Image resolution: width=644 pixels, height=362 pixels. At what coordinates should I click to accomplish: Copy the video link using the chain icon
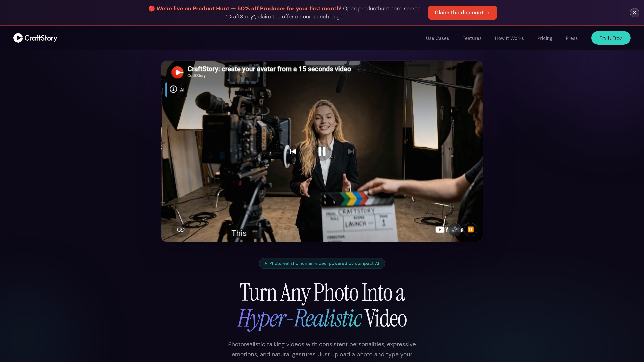coord(181,230)
